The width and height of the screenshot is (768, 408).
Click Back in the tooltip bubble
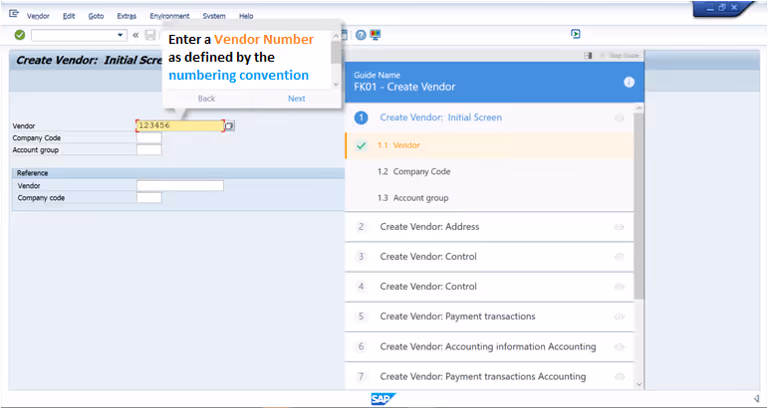(206, 98)
